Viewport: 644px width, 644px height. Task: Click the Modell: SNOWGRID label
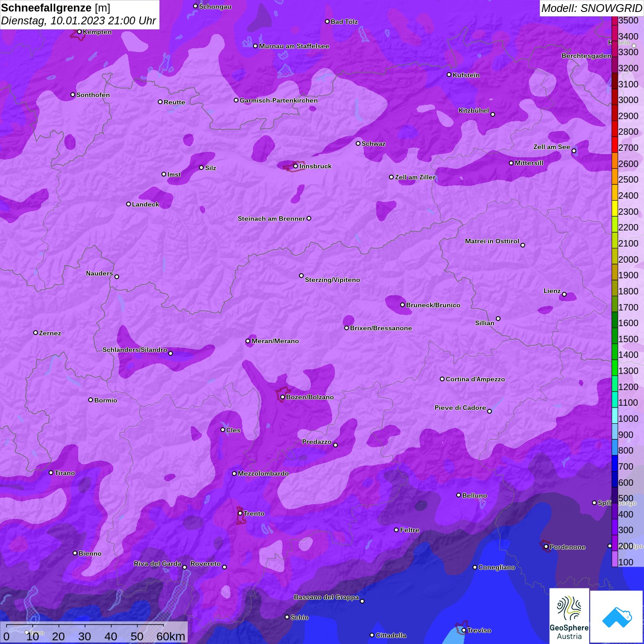(x=591, y=8)
